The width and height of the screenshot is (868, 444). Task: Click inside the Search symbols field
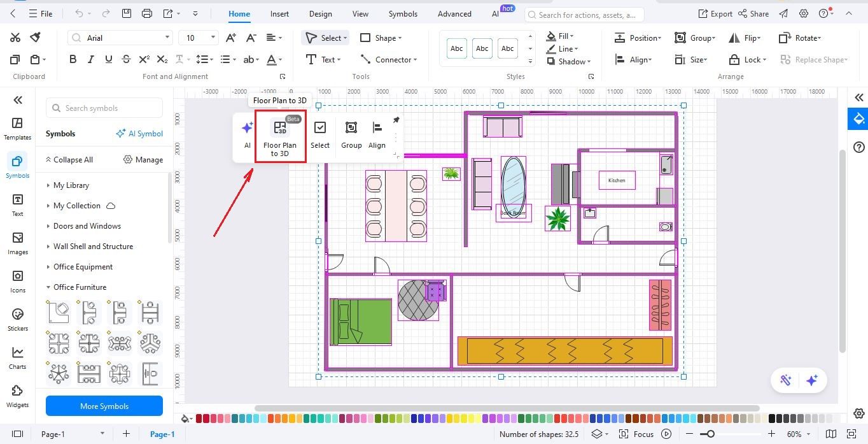pyautogui.click(x=104, y=108)
